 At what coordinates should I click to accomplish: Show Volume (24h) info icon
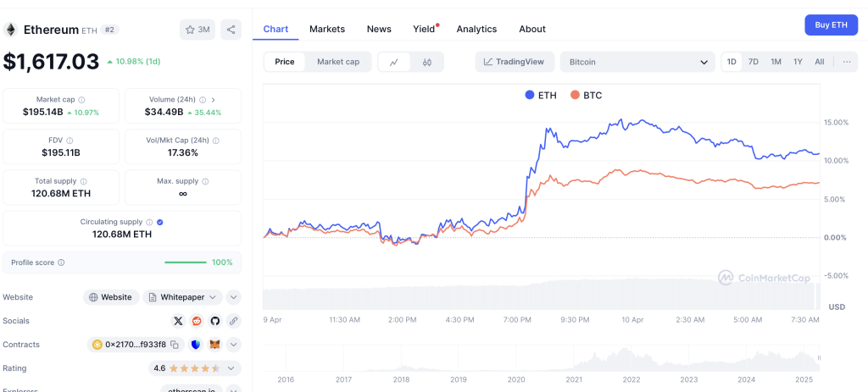pyautogui.click(x=203, y=100)
